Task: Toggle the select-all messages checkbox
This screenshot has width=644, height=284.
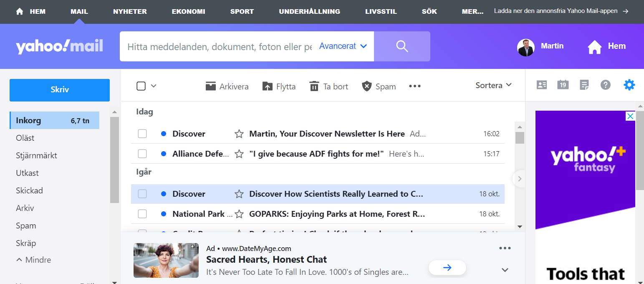Action: click(x=141, y=86)
